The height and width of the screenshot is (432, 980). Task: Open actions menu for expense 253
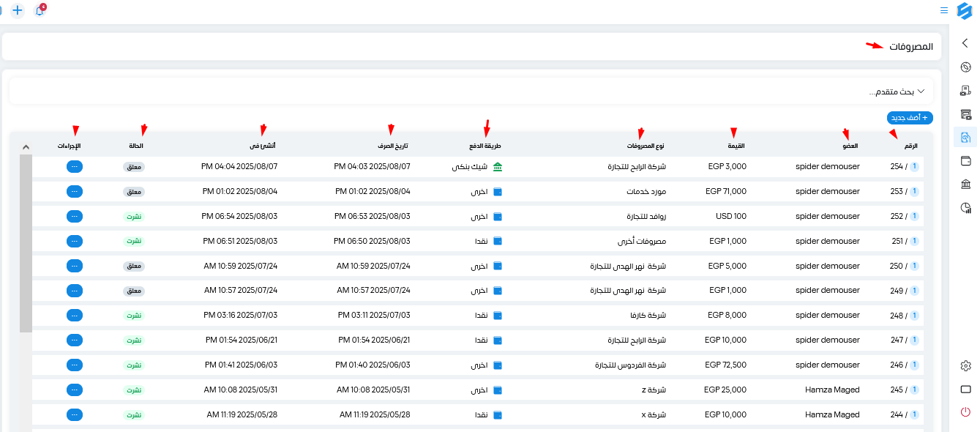pos(75,192)
